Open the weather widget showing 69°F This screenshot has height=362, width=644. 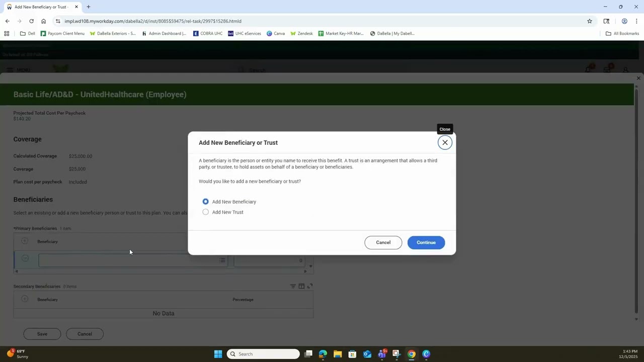click(17, 354)
